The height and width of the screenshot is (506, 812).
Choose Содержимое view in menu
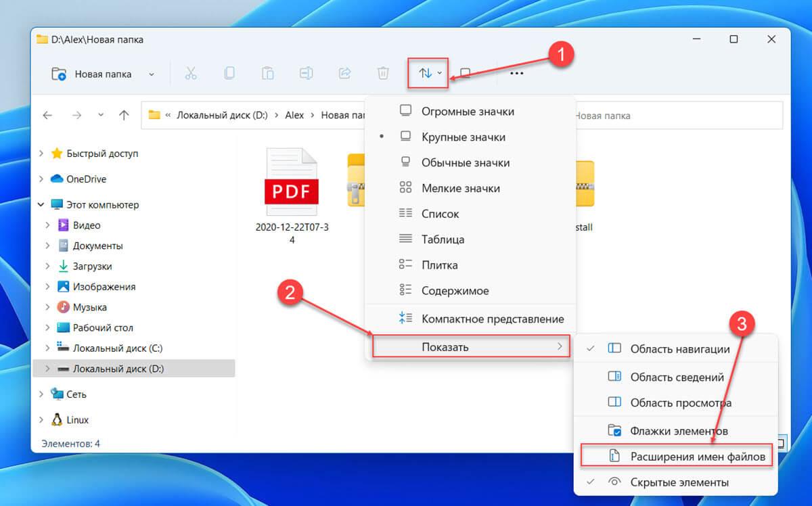pyautogui.click(x=470, y=291)
